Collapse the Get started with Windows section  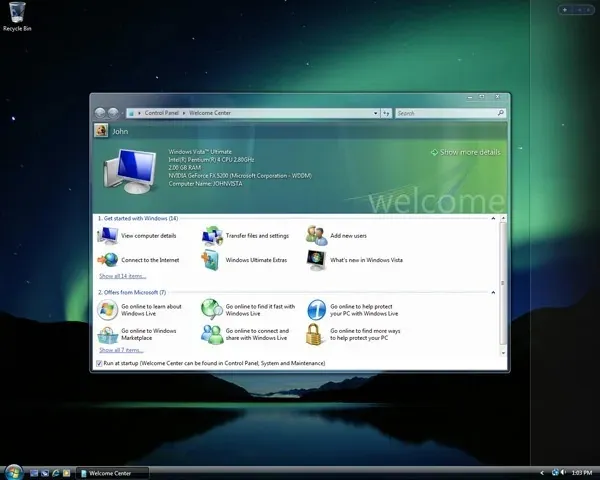(493, 219)
